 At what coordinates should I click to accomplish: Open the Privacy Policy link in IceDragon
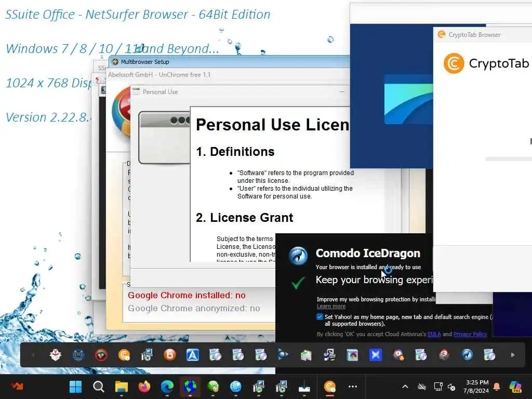point(470,334)
